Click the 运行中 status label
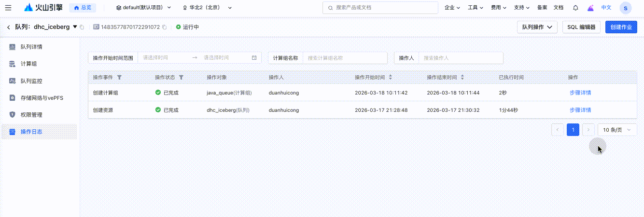The image size is (644, 217). pos(191,27)
